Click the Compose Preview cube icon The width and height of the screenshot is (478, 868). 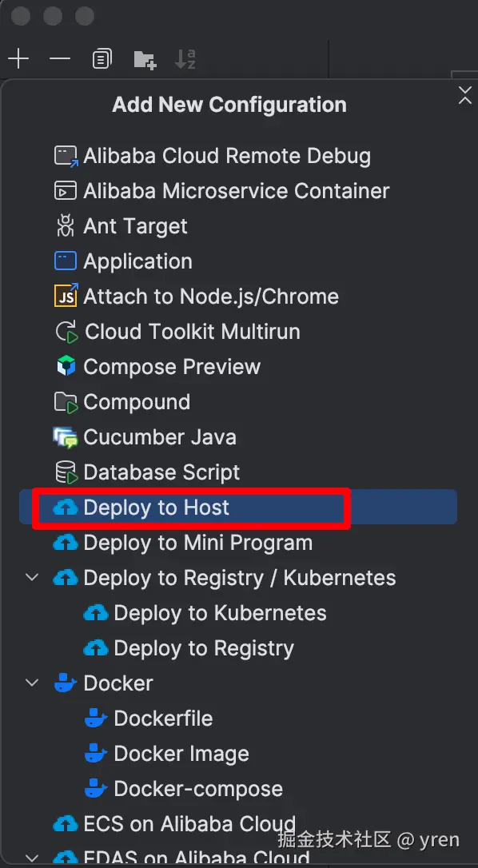pyautogui.click(x=66, y=367)
